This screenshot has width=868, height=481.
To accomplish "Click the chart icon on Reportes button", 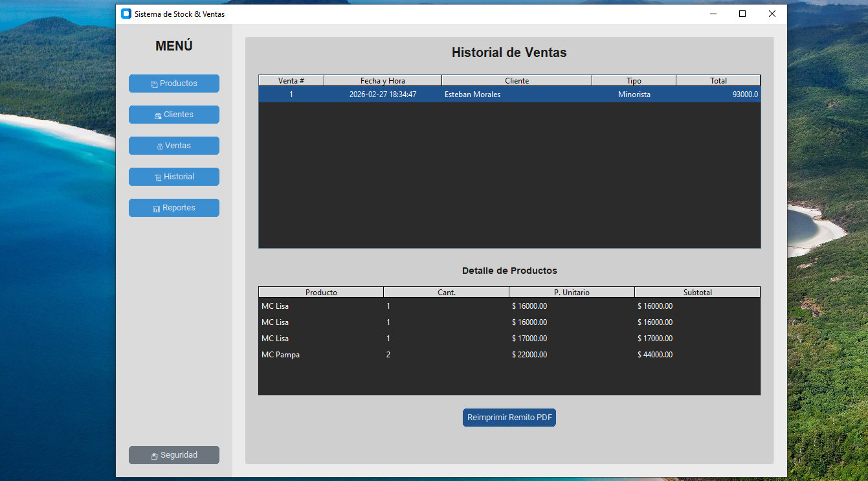I will click(157, 208).
